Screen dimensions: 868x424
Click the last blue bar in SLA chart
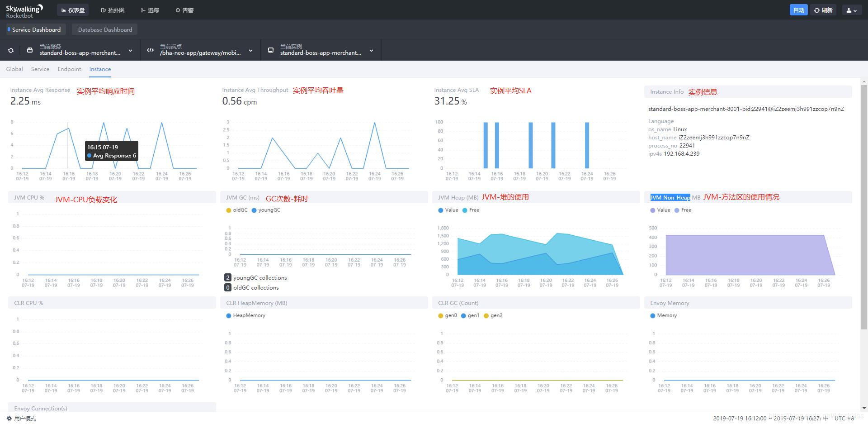pyautogui.click(x=587, y=145)
